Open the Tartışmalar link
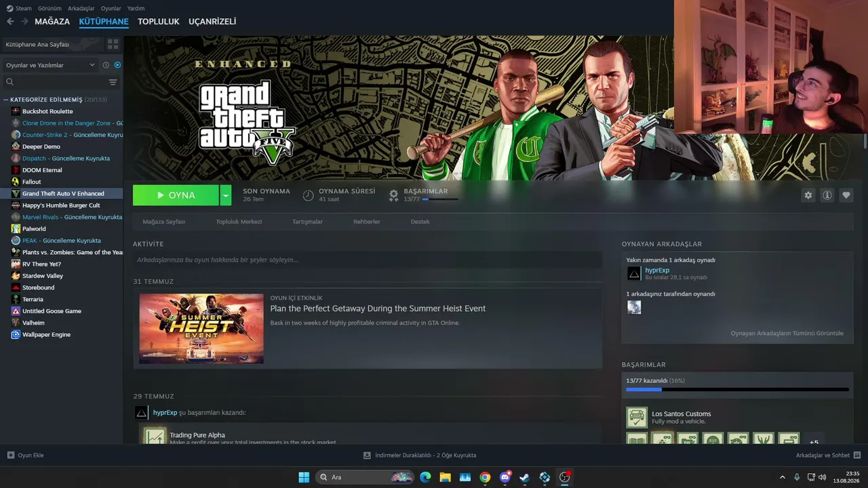This screenshot has width=868, height=488. click(x=307, y=222)
